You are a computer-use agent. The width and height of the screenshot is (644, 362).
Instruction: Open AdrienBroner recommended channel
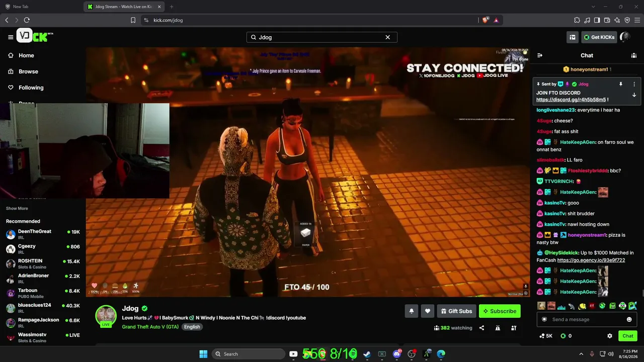coord(43,278)
